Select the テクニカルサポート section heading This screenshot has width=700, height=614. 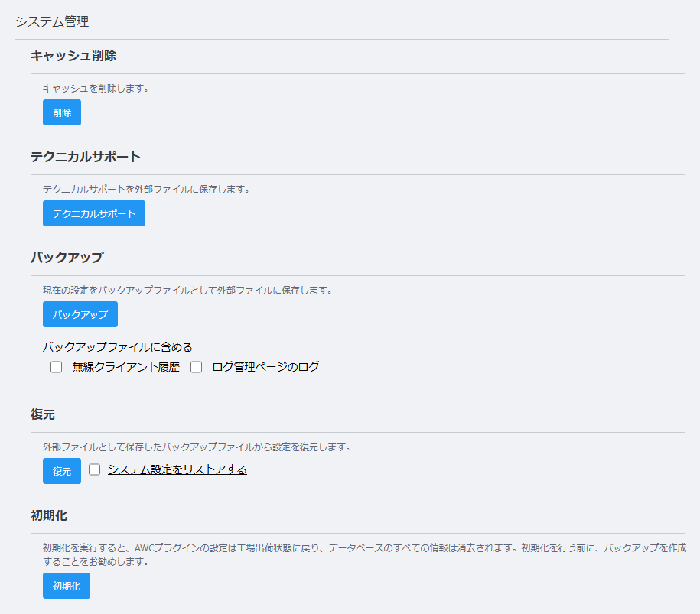tap(85, 157)
